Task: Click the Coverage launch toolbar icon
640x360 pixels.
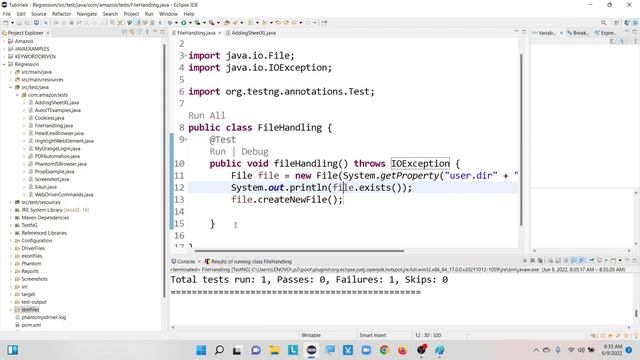Action: (x=198, y=23)
